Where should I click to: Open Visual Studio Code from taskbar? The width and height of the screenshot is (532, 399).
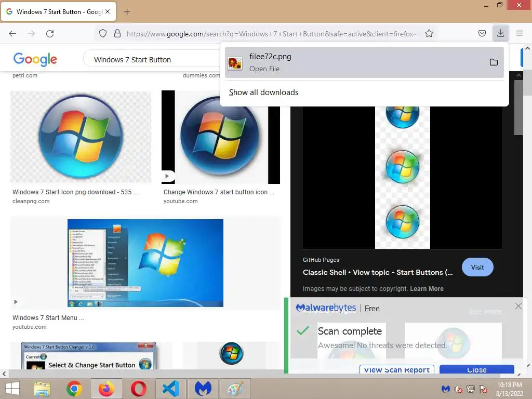coord(170,389)
